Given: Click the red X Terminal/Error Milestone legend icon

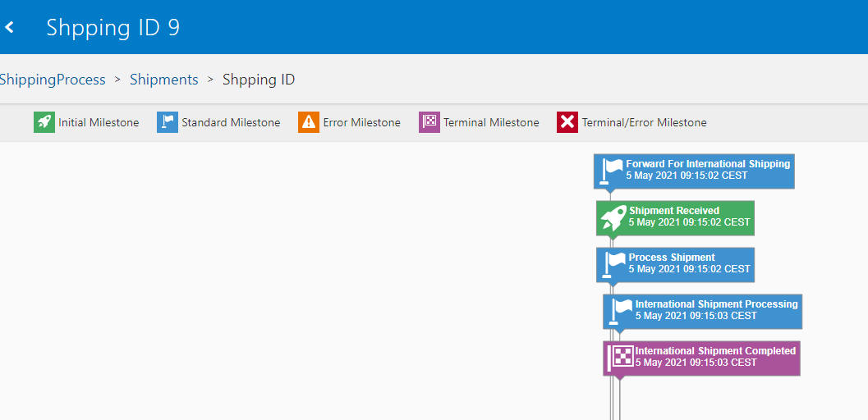Looking at the screenshot, I should pos(567,122).
